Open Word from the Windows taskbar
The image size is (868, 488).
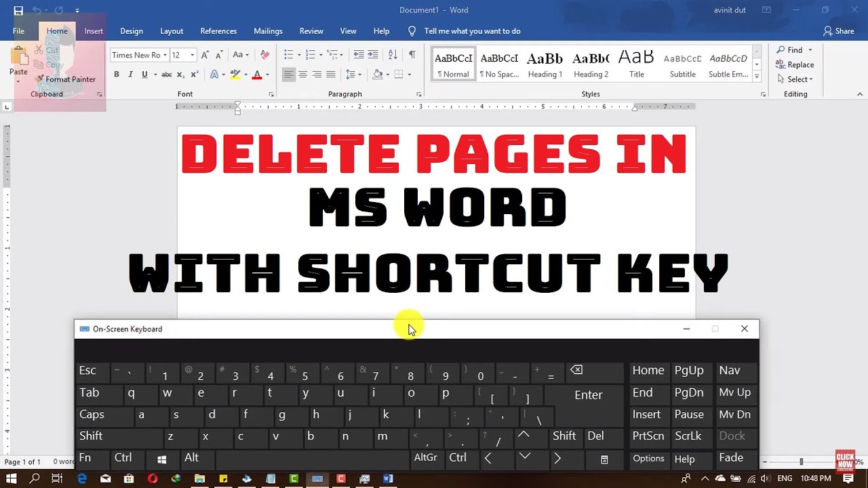(x=388, y=479)
